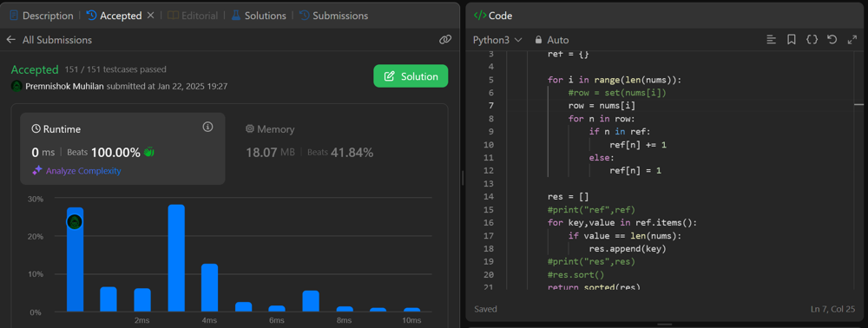Image resolution: width=868 pixels, height=328 pixels.
Task: Open the Submissions tab
Action: click(x=334, y=16)
